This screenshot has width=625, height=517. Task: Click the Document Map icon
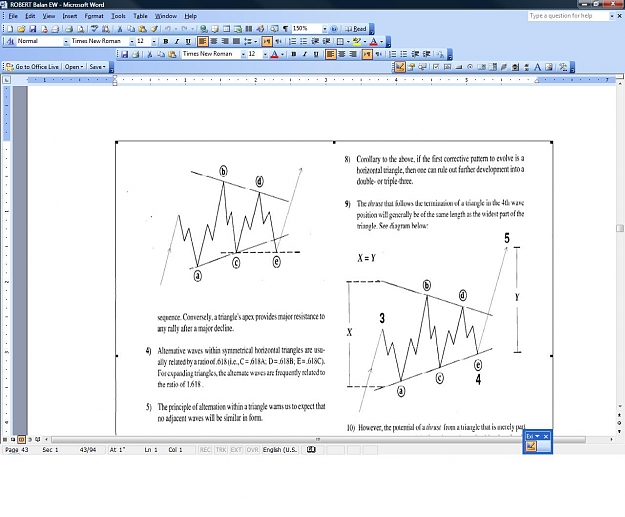click(275, 29)
